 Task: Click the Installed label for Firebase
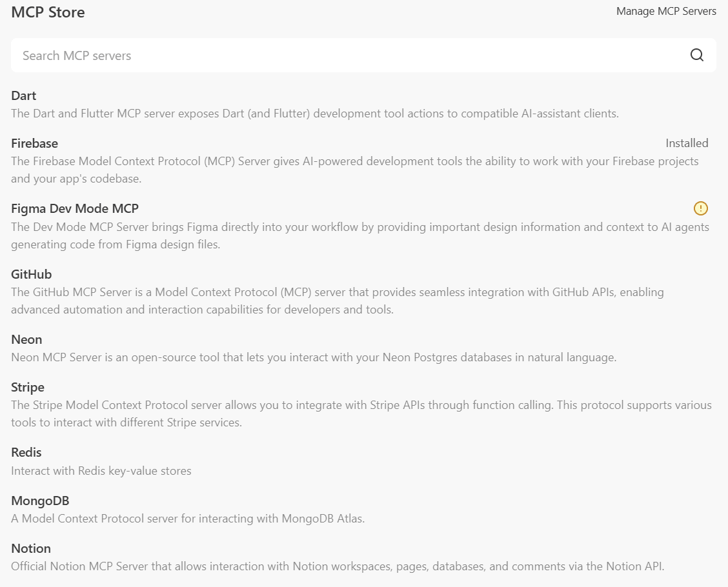(x=687, y=143)
